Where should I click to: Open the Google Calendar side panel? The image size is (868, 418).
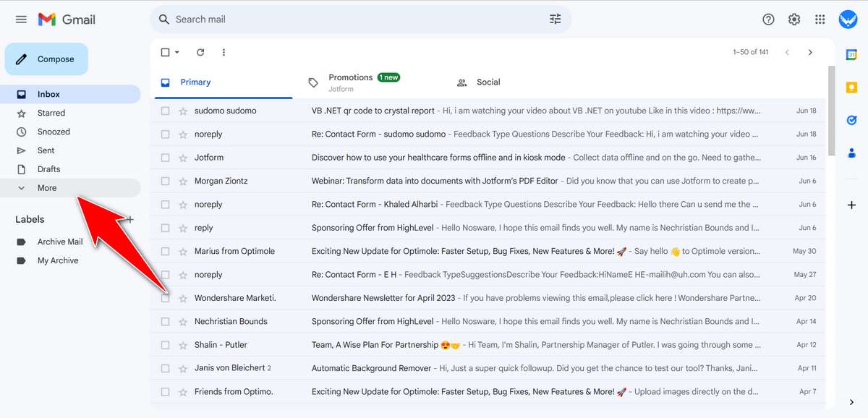pos(851,54)
